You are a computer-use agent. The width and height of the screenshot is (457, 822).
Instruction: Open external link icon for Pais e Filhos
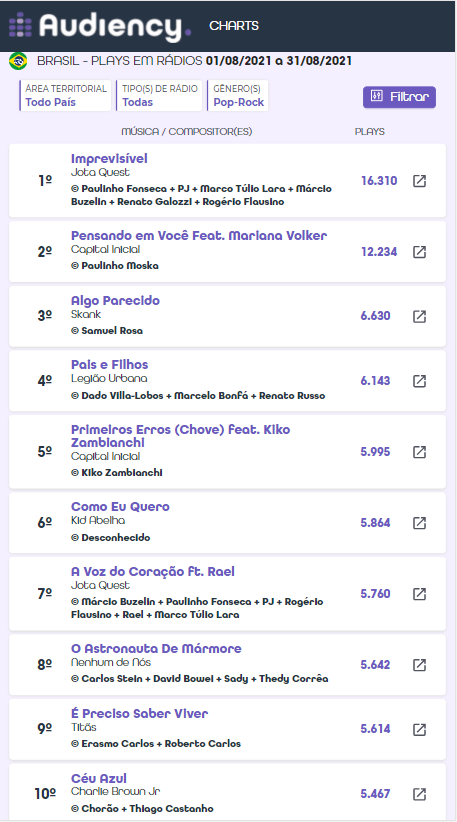coord(419,381)
